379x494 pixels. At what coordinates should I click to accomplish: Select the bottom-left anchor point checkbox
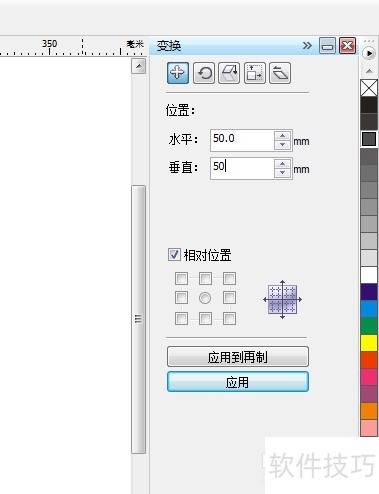point(181,318)
